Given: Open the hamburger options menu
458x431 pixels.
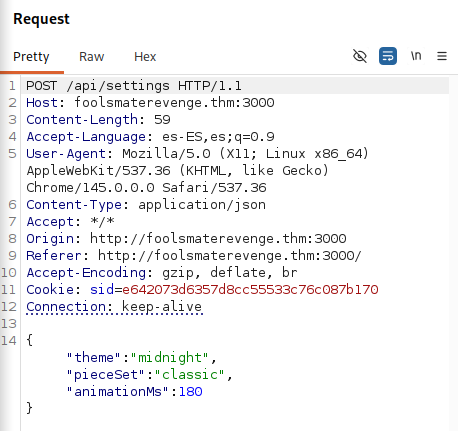Looking at the screenshot, I should click(442, 56).
